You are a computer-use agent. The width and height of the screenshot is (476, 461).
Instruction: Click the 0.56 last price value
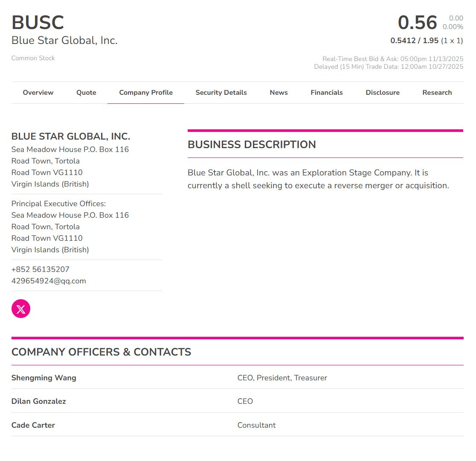pos(417,23)
